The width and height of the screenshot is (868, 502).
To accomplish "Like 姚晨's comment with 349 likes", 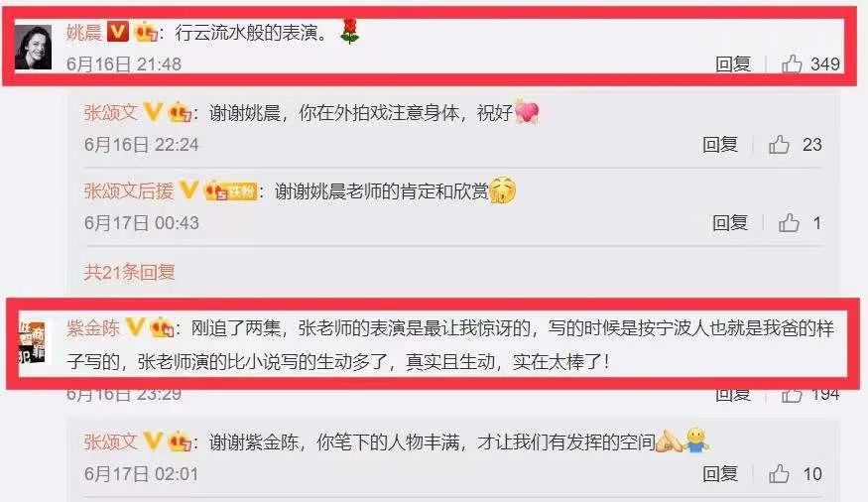I will pyautogui.click(x=792, y=64).
